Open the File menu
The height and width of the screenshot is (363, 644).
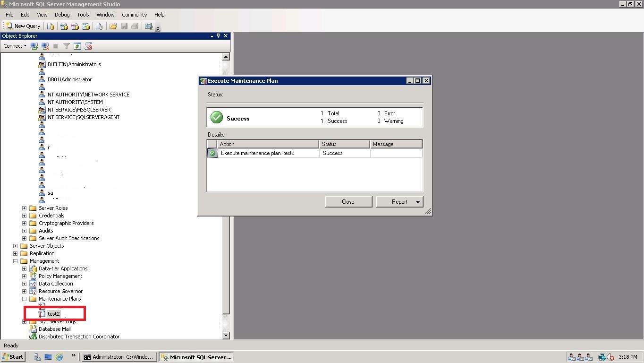pos(9,15)
